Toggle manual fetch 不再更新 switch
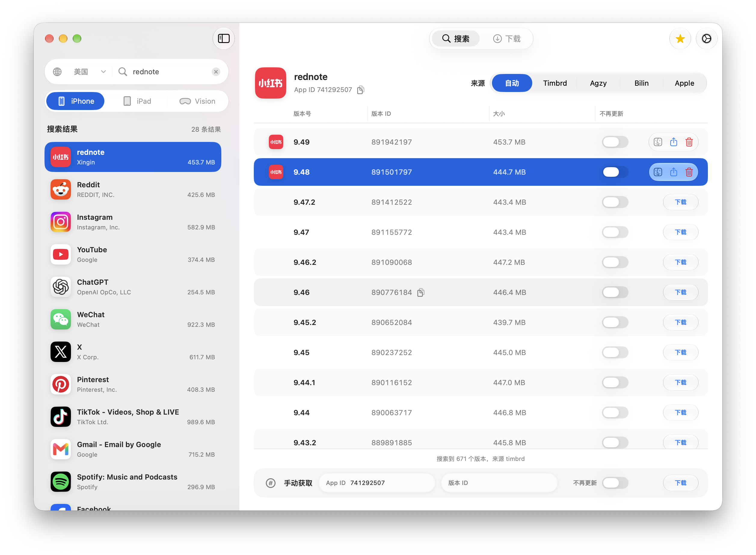This screenshot has width=756, height=555. click(x=615, y=483)
